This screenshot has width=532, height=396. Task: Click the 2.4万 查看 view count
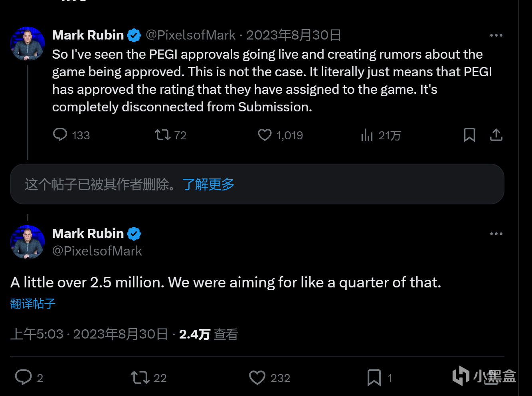pyautogui.click(x=208, y=334)
